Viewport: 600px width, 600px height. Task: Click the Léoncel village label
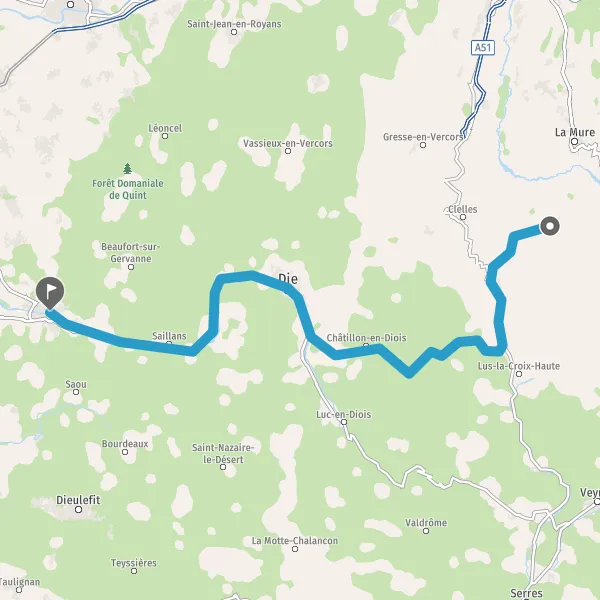coord(165,128)
